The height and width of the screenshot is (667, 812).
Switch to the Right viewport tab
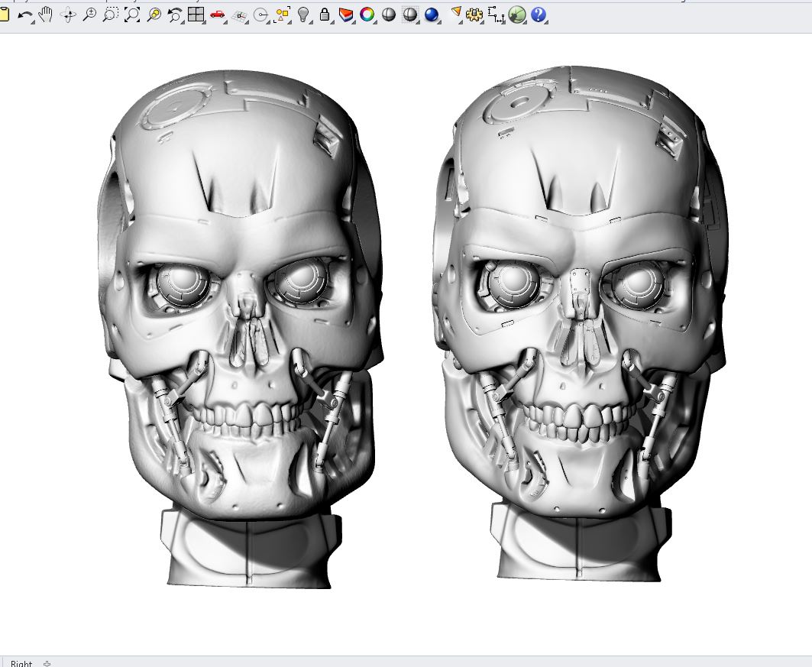[x=21, y=663]
